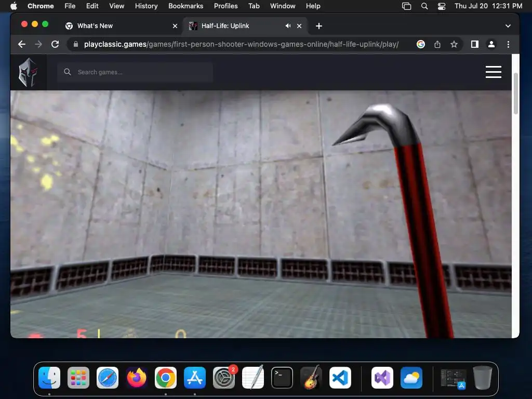Screen dimensions: 532x399
Task: Click the knight helmet site logo
Action: (x=28, y=72)
